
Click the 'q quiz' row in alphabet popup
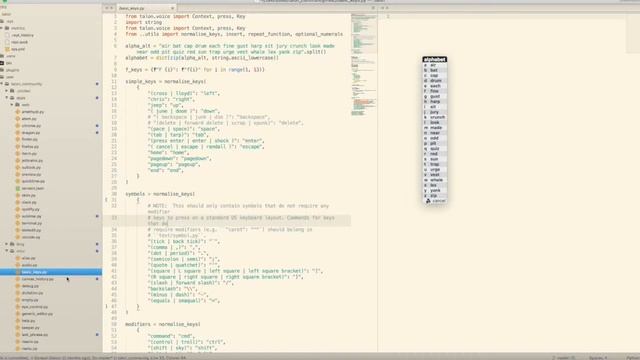tap(435, 149)
